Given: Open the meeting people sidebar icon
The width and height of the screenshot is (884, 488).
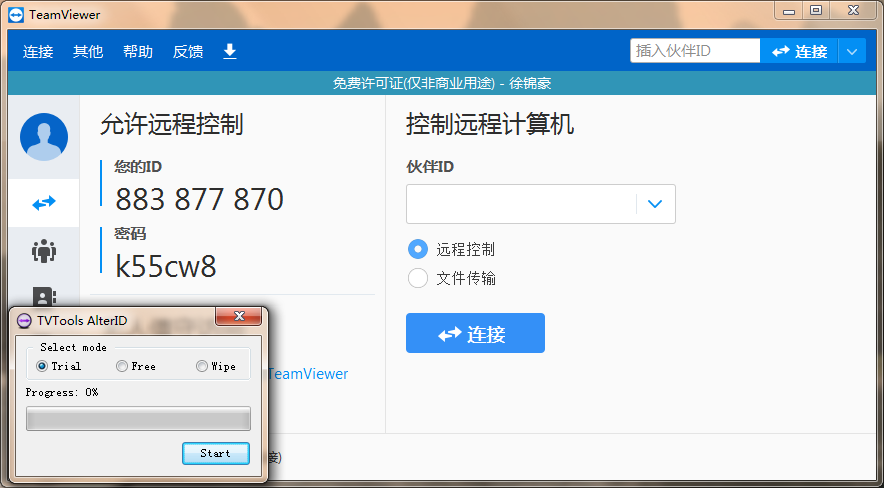Looking at the screenshot, I should click(x=44, y=251).
